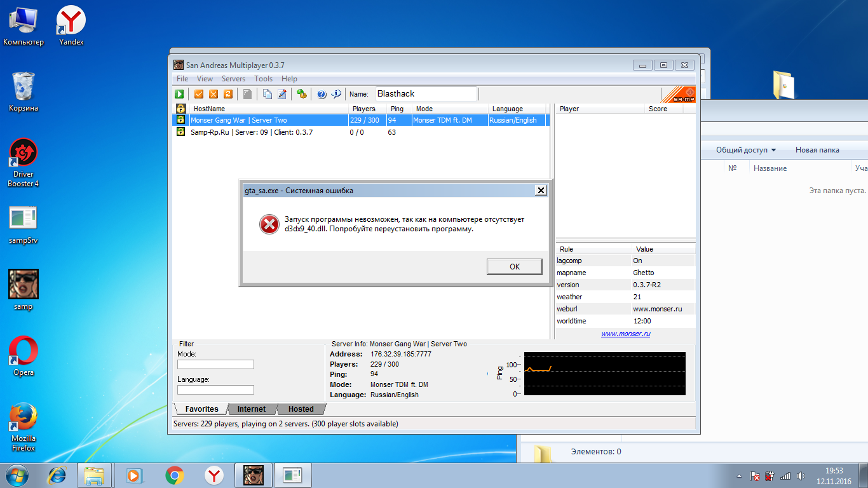Screen dimensions: 868x488
Task: Click the SA:MP logo in toolbar
Action: point(678,95)
